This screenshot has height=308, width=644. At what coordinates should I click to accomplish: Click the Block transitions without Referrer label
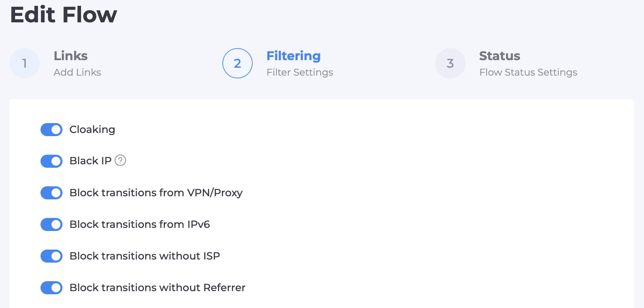158,287
